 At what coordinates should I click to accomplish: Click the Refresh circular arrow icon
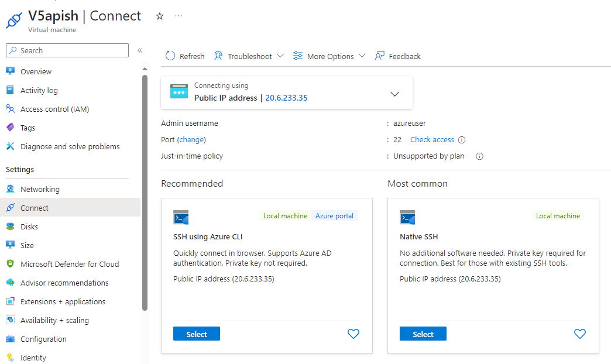coord(170,56)
